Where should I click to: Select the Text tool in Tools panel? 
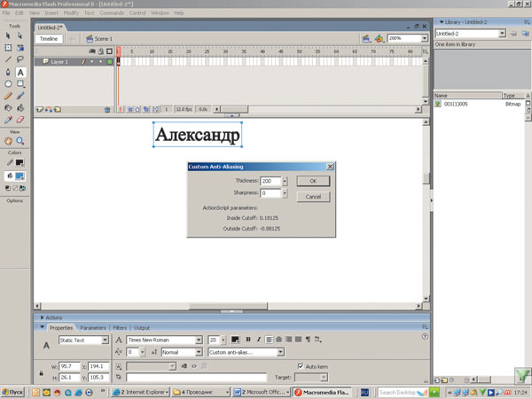coord(20,72)
